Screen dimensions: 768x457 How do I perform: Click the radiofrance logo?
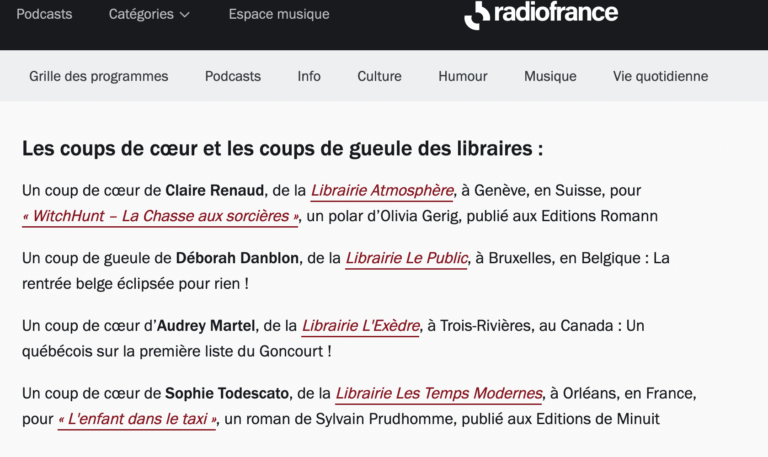click(541, 14)
